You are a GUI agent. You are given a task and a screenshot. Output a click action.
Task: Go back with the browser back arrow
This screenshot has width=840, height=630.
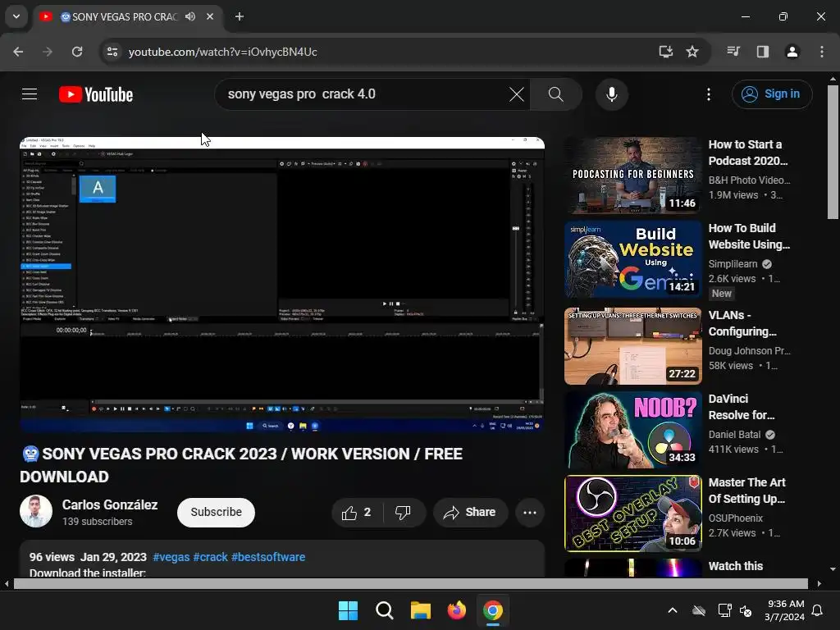pos(18,52)
